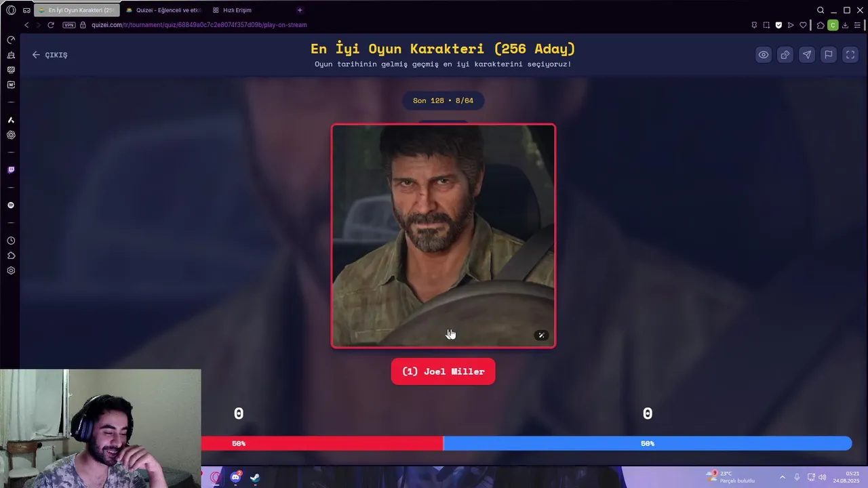Click the blue 50% vote bar
The height and width of the screenshot is (488, 868).
coord(648,443)
